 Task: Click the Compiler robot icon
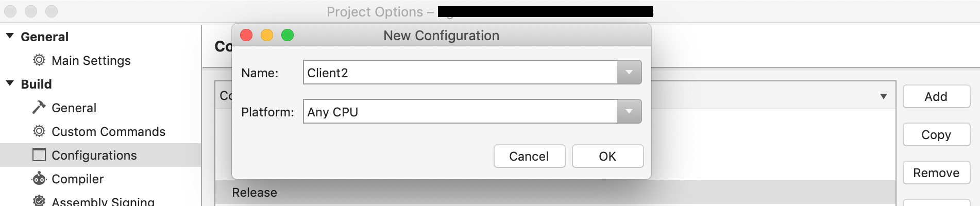coord(39,179)
